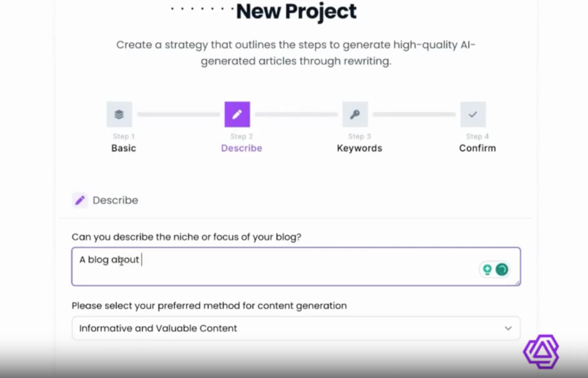Click progress bar between Basic and Describe
The height and width of the screenshot is (378, 588).
pos(178,114)
